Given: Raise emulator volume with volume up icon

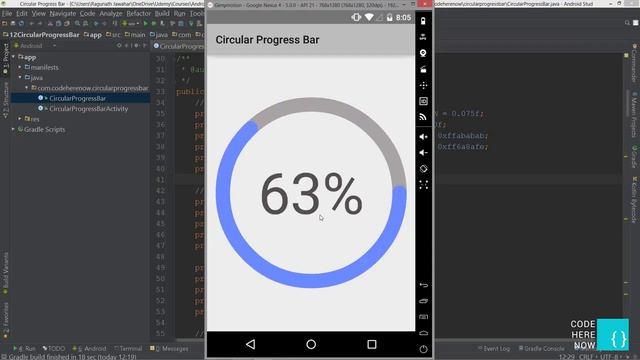Looking at the screenshot, I should click(x=423, y=137).
